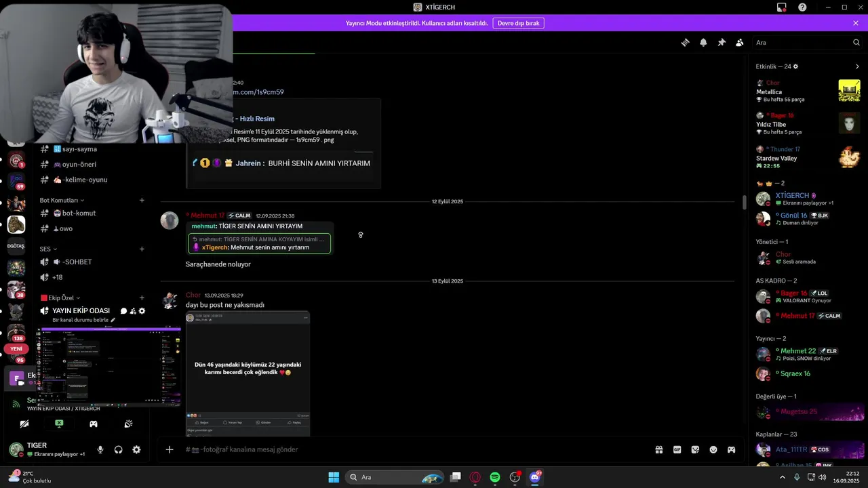Open the soundboard icon
This screenshot has width=868, height=488.
click(x=128, y=424)
